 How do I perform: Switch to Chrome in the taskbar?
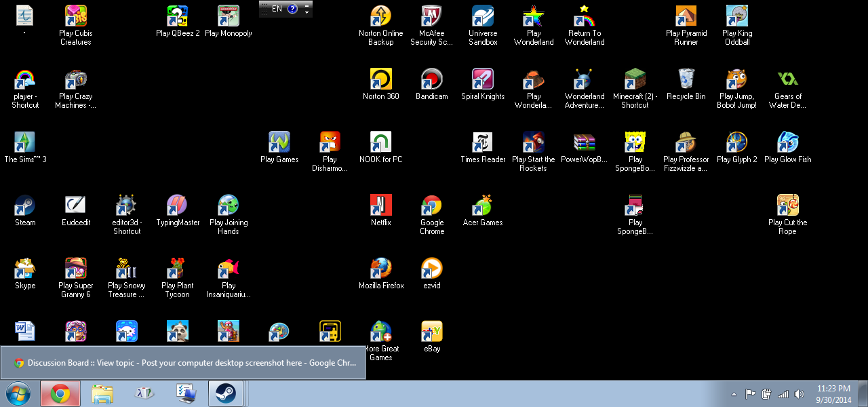[x=60, y=393]
